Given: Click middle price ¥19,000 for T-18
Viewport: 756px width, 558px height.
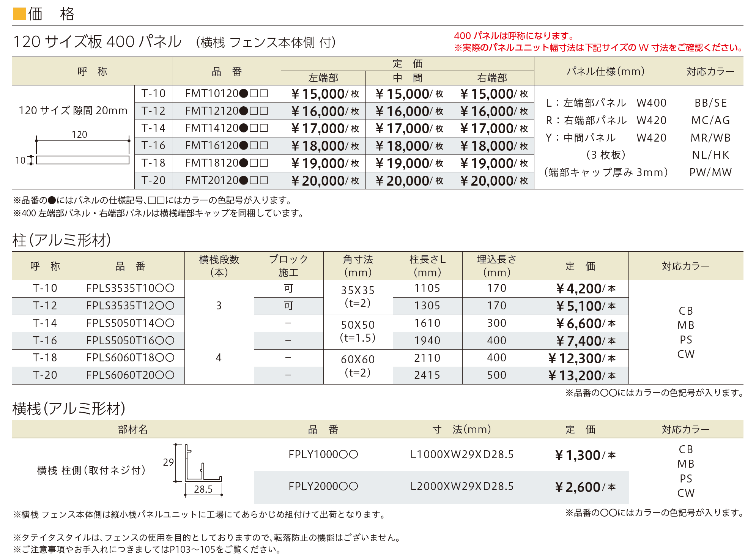Looking at the screenshot, I should click(409, 164).
